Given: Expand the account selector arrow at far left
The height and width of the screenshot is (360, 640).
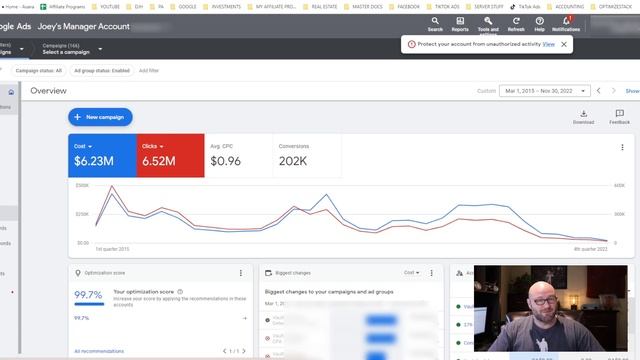Looking at the screenshot, I should click(22, 49).
